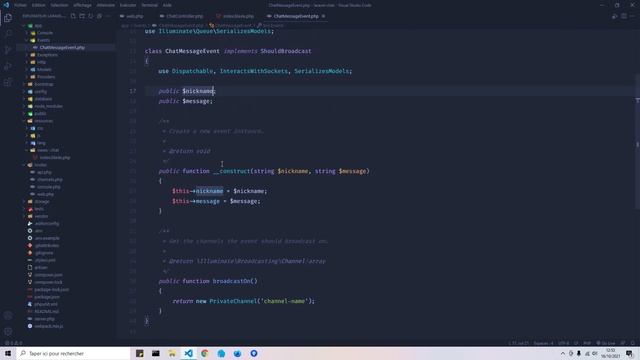Open the Accounts menu in activity bar

pyautogui.click(x=8, y=315)
